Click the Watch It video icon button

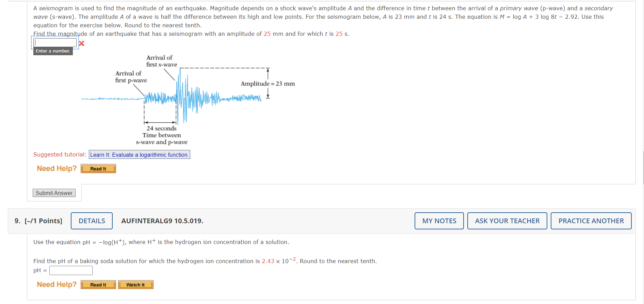(135, 285)
